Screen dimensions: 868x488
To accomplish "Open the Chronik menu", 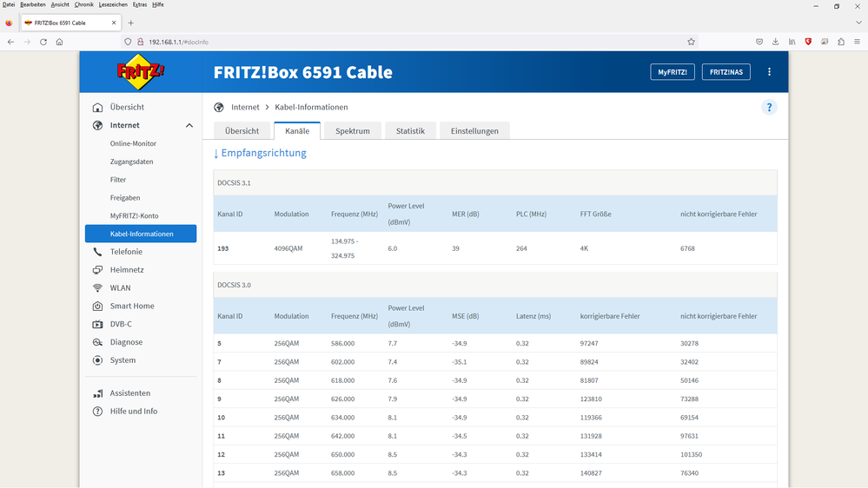I will point(84,4).
